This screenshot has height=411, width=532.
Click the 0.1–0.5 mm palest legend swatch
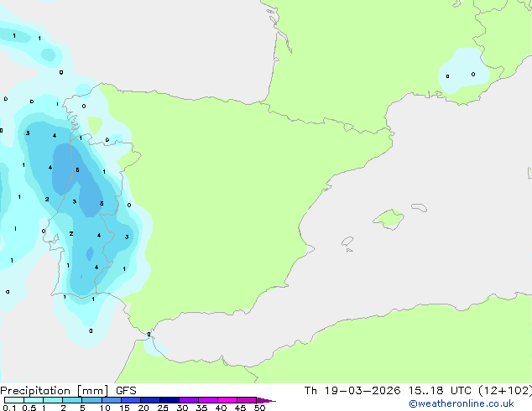[14, 400]
